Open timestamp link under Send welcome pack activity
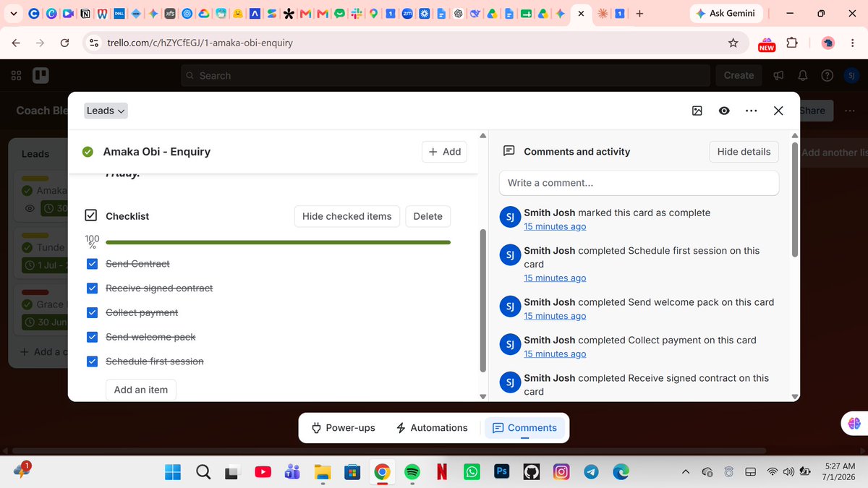Viewport: 868px width, 488px height. click(555, 316)
